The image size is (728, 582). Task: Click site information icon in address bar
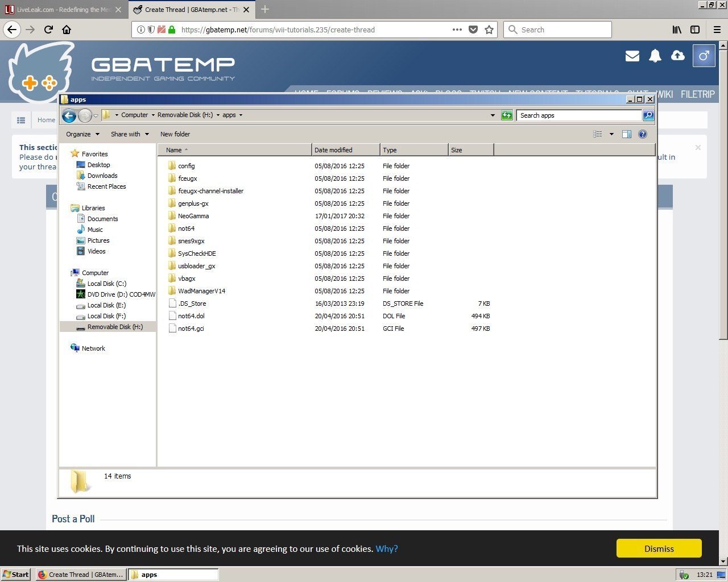click(141, 30)
